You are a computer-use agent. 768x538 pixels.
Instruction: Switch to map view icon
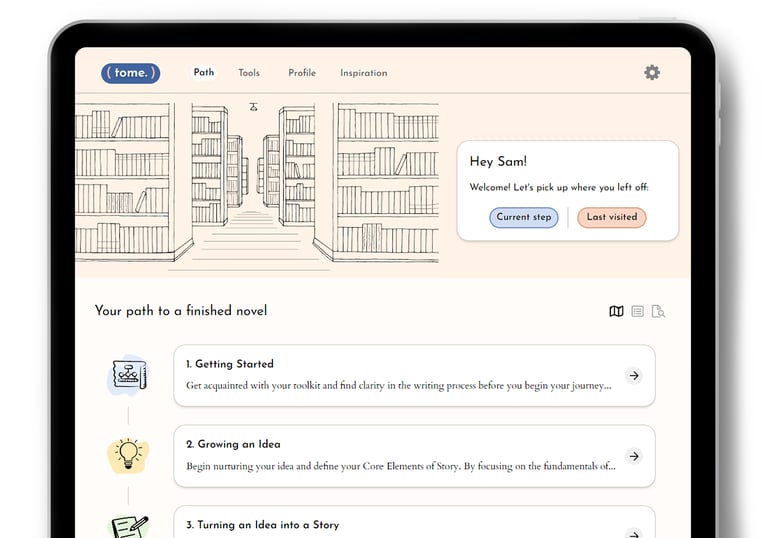click(616, 311)
